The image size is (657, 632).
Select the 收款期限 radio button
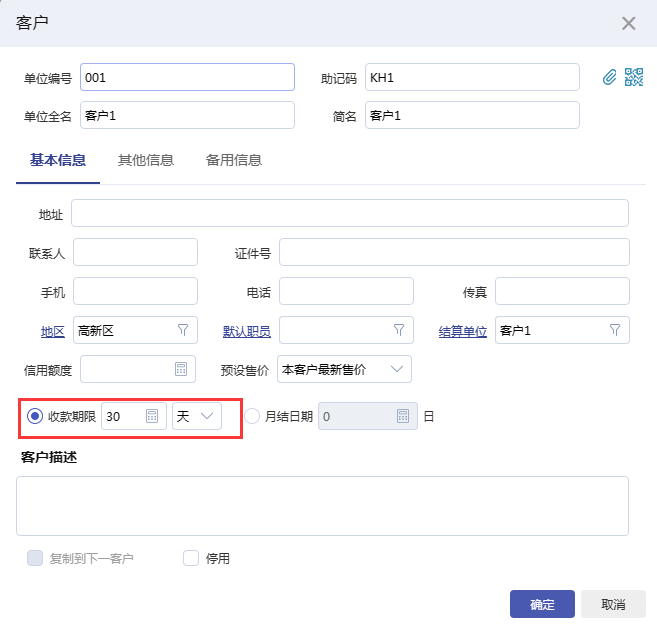(x=35, y=417)
